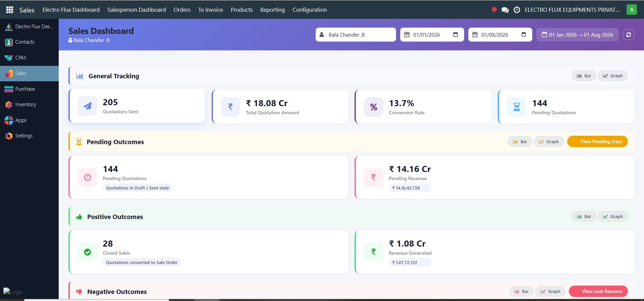Click the Negative Outcomes thumbs-down icon

pyautogui.click(x=79, y=292)
